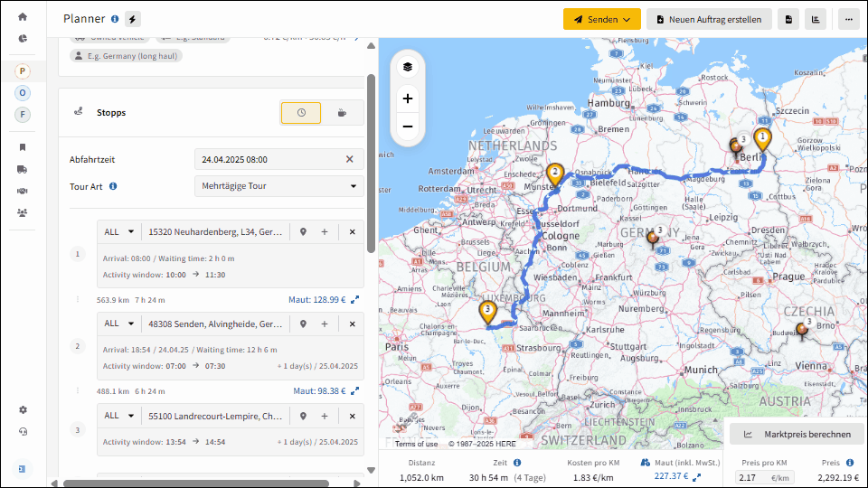Click map marker 3 near Luxembourg border
Screen dimensions: 868x488
(487, 312)
